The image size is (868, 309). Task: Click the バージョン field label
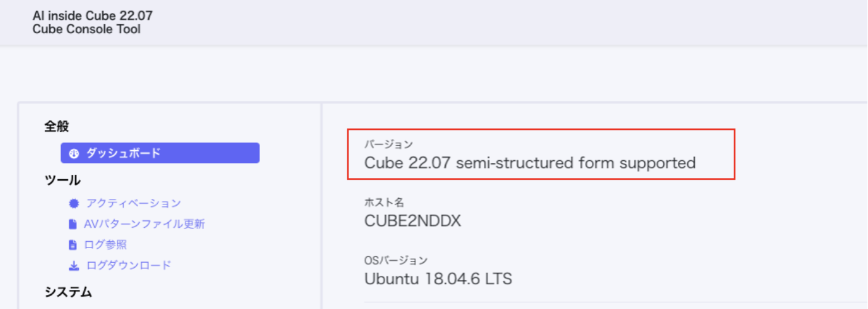[388, 145]
